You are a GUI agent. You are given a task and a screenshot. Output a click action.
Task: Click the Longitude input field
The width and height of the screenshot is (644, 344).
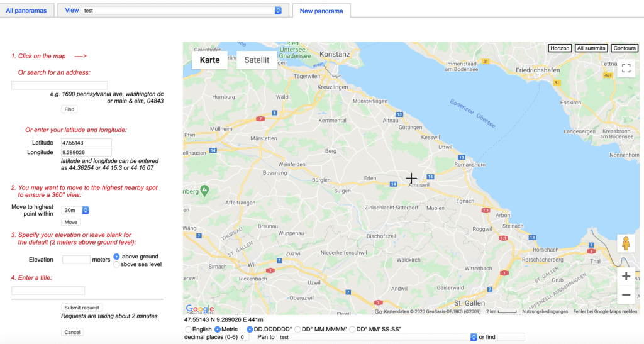[86, 152]
